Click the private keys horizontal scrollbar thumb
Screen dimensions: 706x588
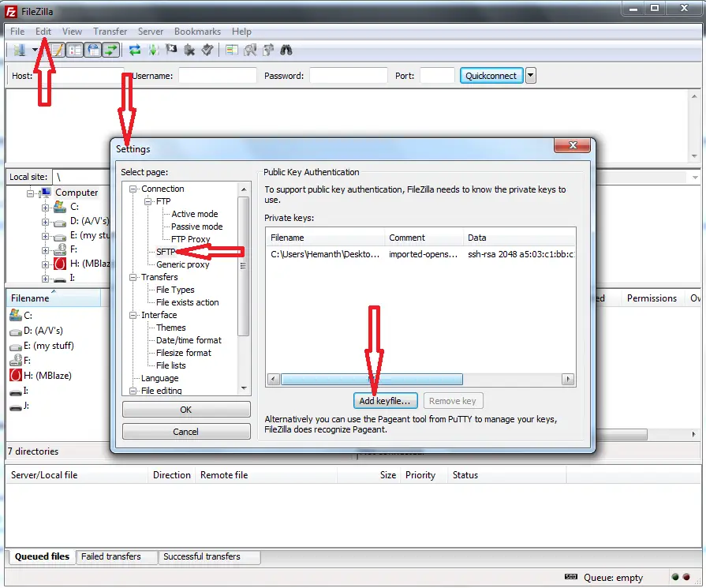point(372,379)
